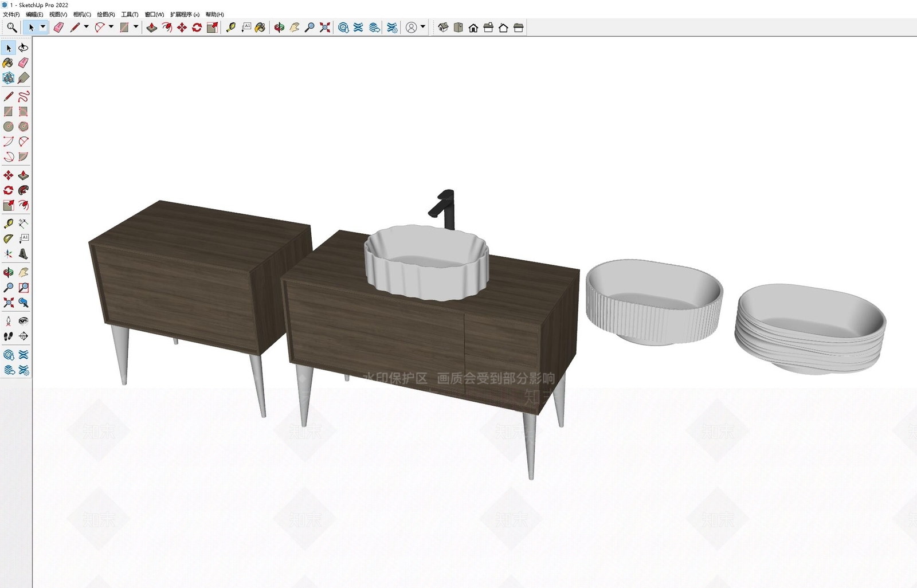The width and height of the screenshot is (917, 588).
Task: Select the Axes tool
Action: click(8, 253)
